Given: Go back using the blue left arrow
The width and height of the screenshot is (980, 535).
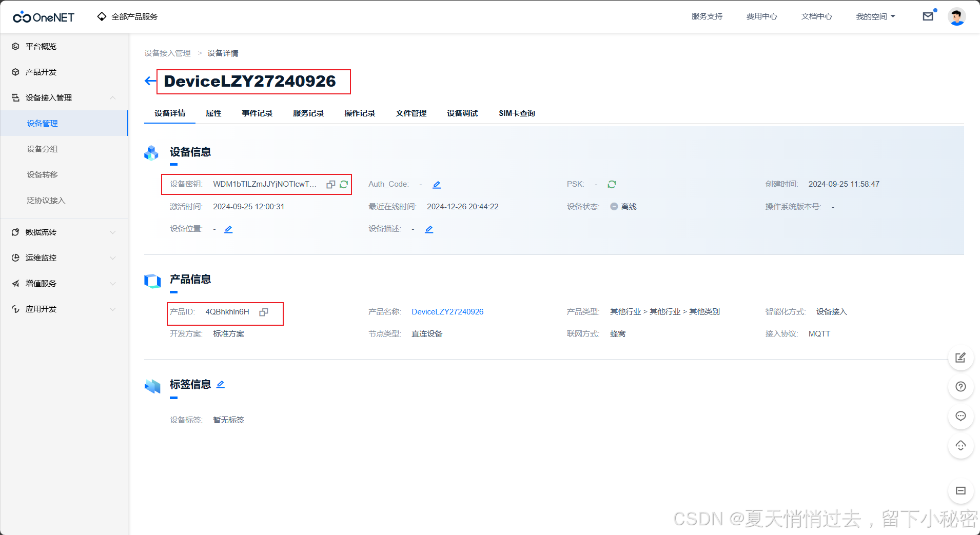Looking at the screenshot, I should point(150,81).
